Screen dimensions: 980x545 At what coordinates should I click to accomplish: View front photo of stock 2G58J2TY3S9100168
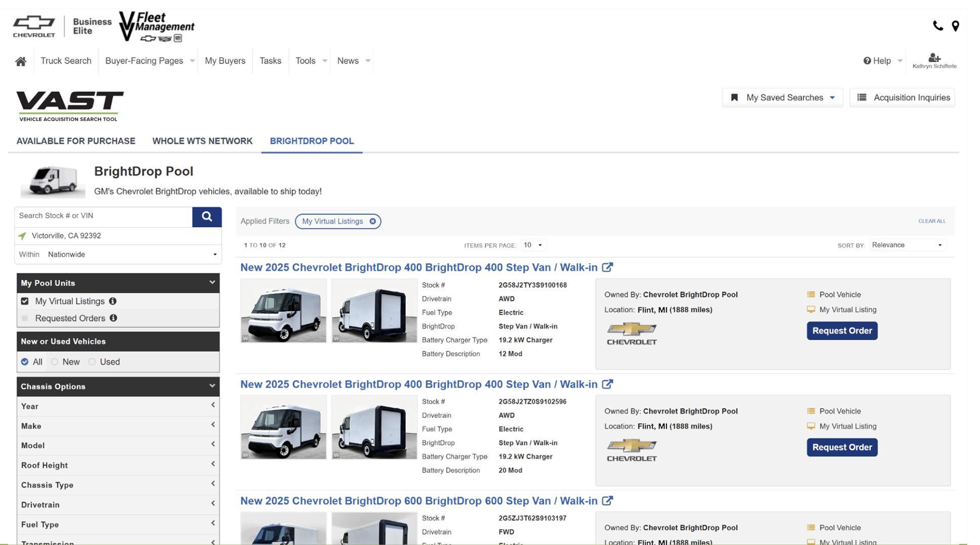coord(283,311)
